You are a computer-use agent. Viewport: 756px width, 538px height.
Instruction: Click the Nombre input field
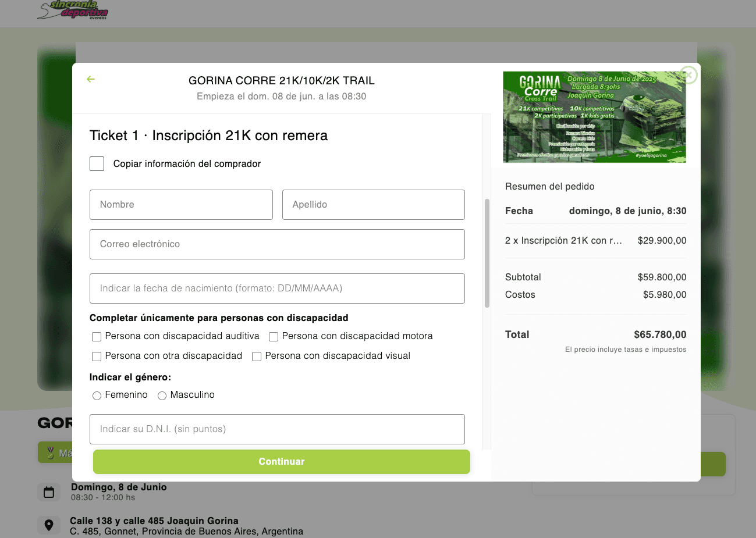(x=181, y=205)
